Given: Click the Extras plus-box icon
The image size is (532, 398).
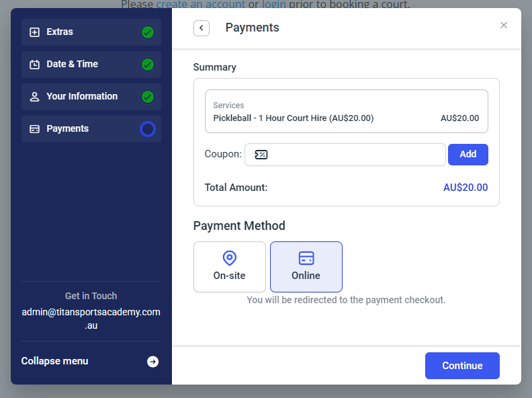Looking at the screenshot, I should (x=35, y=32).
